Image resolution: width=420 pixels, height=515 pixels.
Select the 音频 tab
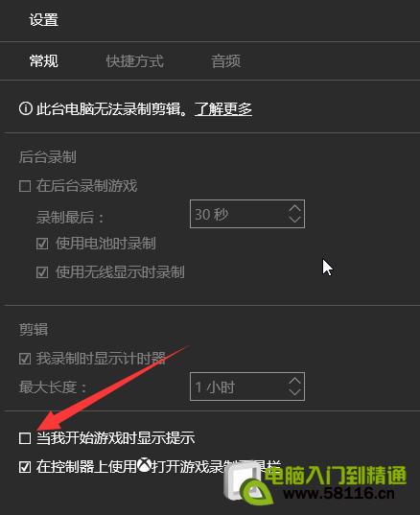point(226,61)
